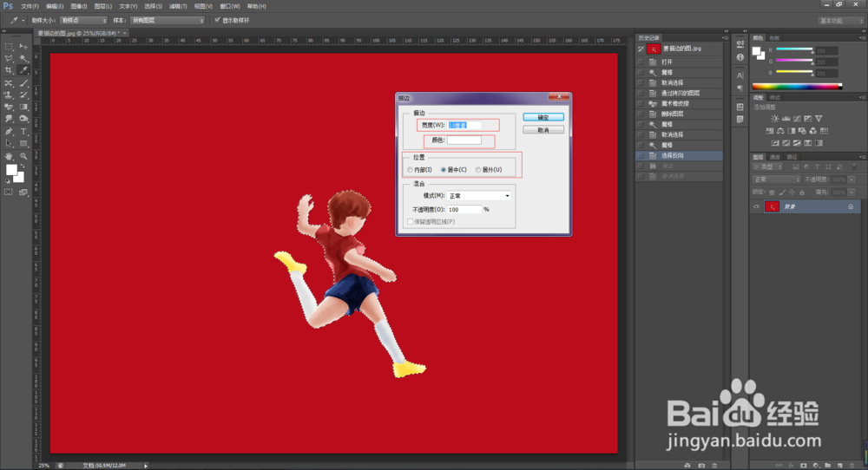The height and width of the screenshot is (470, 868).
Task: Open the layer blending mode dropdown
Action: 777,180
